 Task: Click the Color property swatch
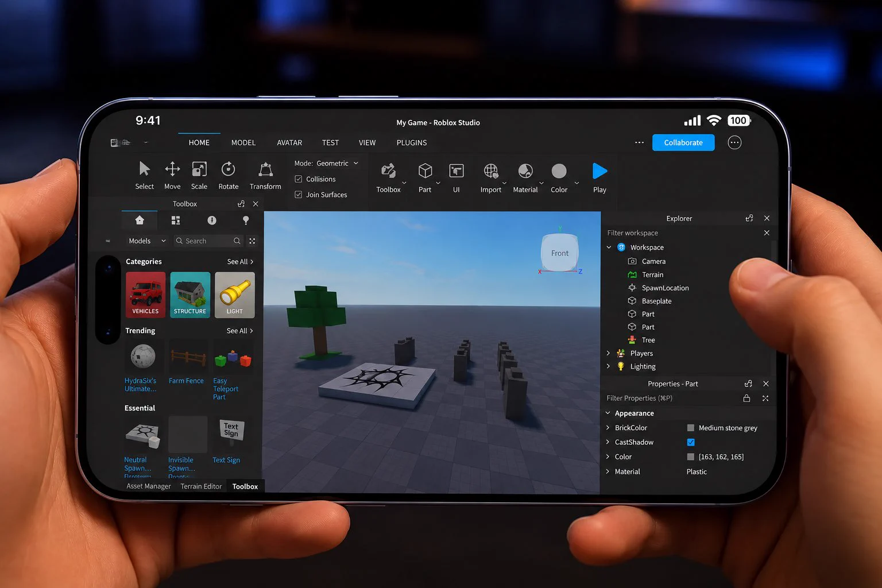pos(691,457)
